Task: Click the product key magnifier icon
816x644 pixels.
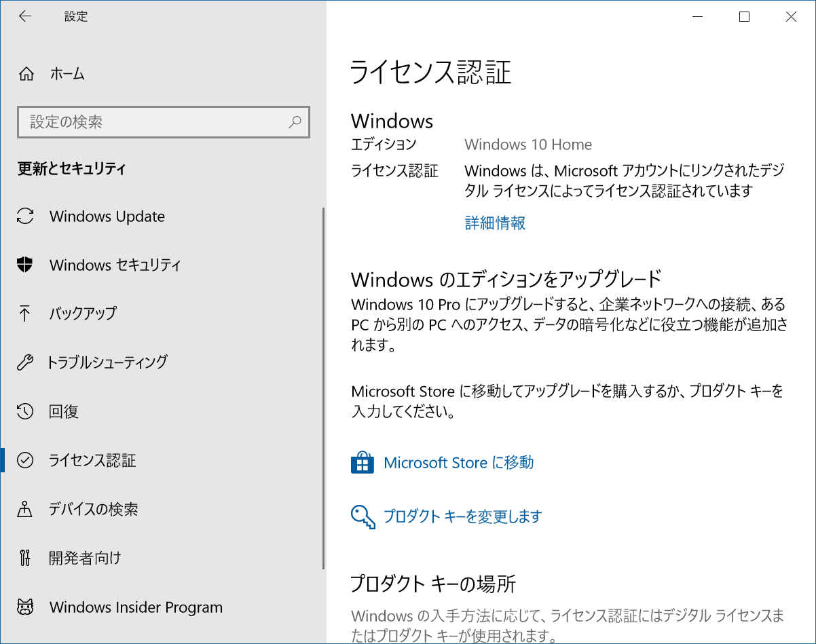Action: tap(363, 516)
